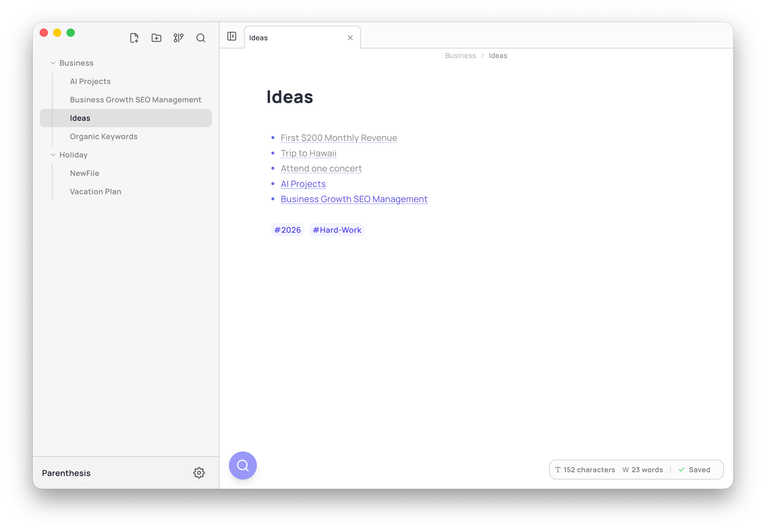Select the Business folder label
766x532 pixels.
point(76,63)
